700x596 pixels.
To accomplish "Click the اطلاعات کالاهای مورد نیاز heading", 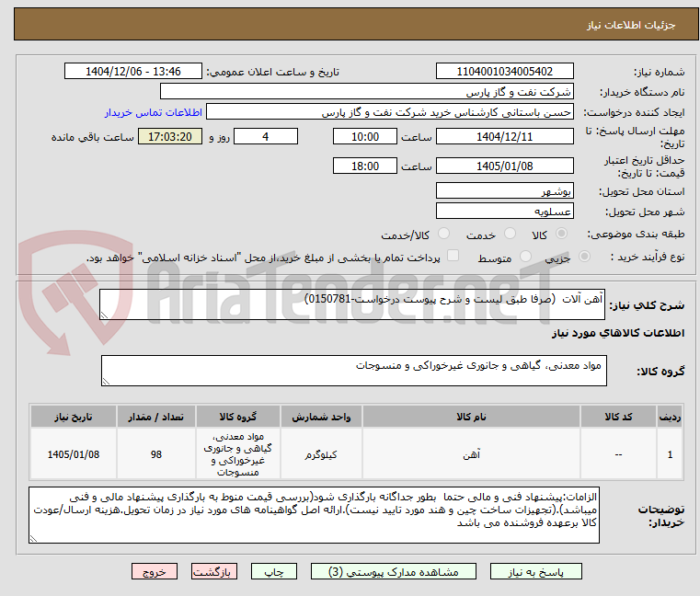I will [x=618, y=333].
